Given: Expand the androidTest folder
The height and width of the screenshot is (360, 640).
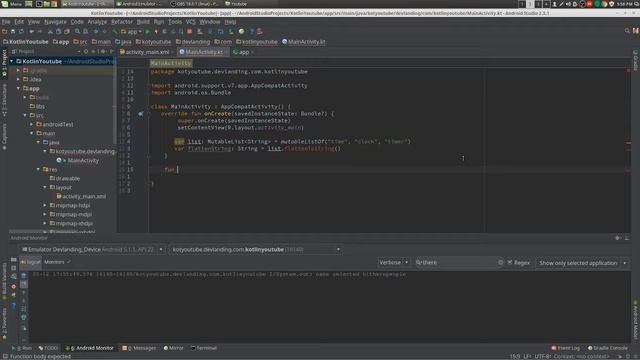Looking at the screenshot, I should coord(32,124).
